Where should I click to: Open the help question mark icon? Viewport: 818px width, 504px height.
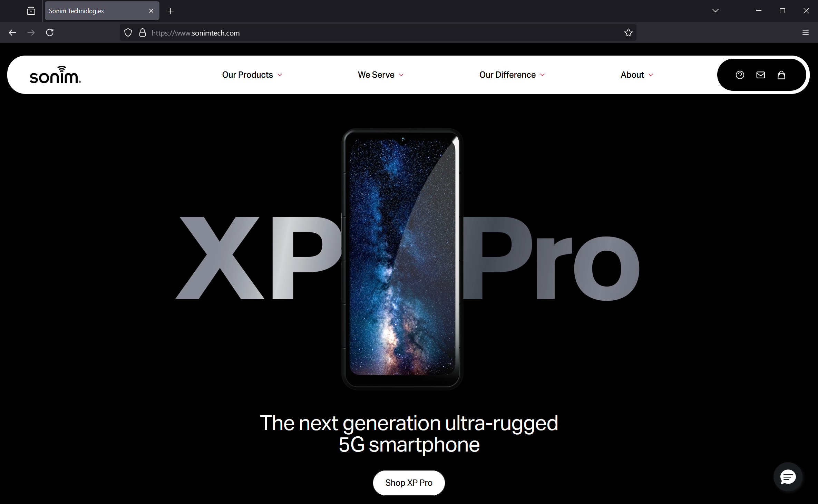(x=740, y=75)
